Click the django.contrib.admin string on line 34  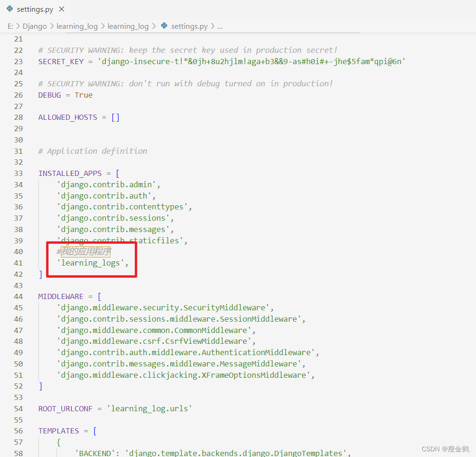point(108,184)
